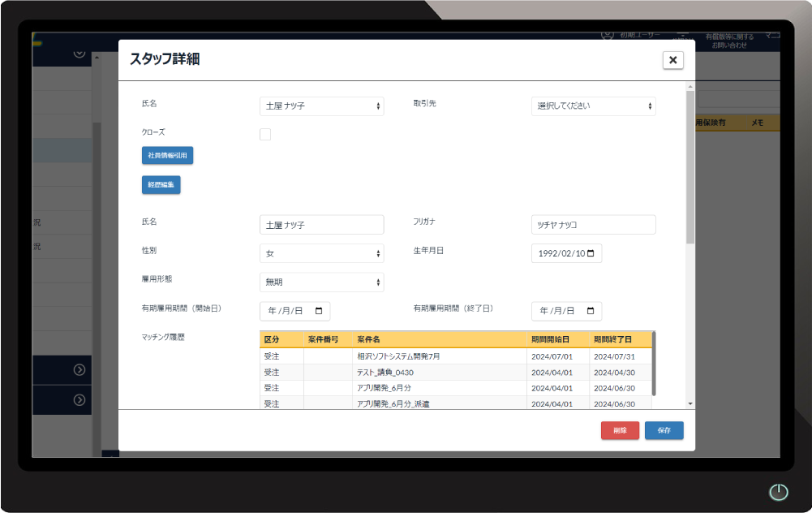The width and height of the screenshot is (812, 513).
Task: Open the calendar picker for 生年月日
Action: point(590,254)
